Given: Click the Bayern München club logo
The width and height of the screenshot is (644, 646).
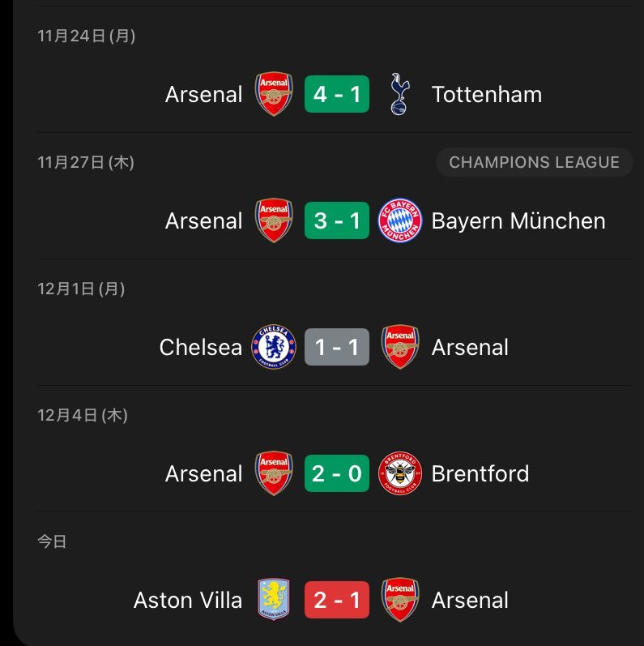Looking at the screenshot, I should coord(400,220).
